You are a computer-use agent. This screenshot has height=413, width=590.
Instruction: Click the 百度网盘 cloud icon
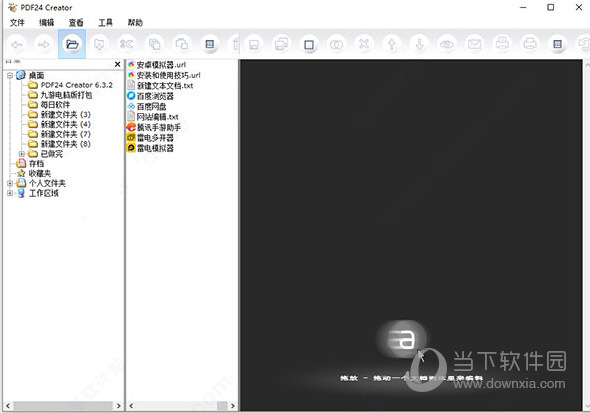(x=131, y=106)
